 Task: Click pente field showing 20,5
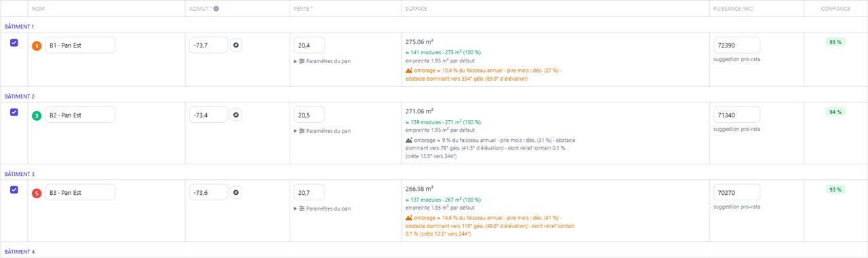coord(309,115)
